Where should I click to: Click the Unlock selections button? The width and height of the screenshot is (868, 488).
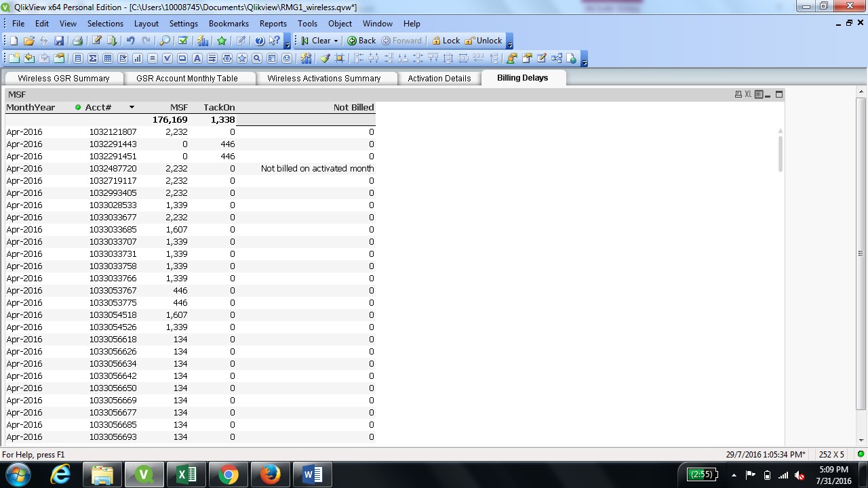[x=484, y=41]
